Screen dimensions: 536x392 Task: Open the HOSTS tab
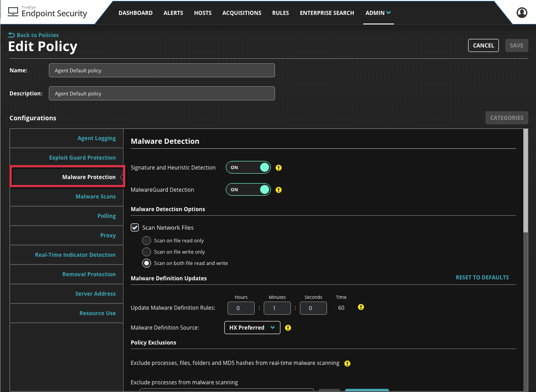coord(203,13)
